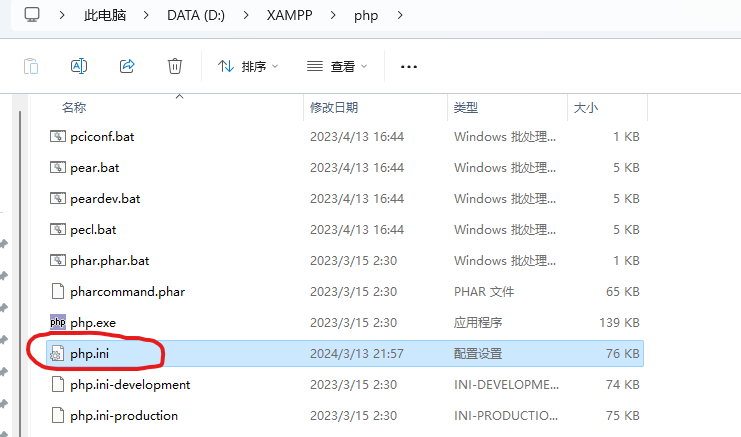The height and width of the screenshot is (437, 741).
Task: Navigate to 此电脑 in breadcrumb
Action: [105, 15]
